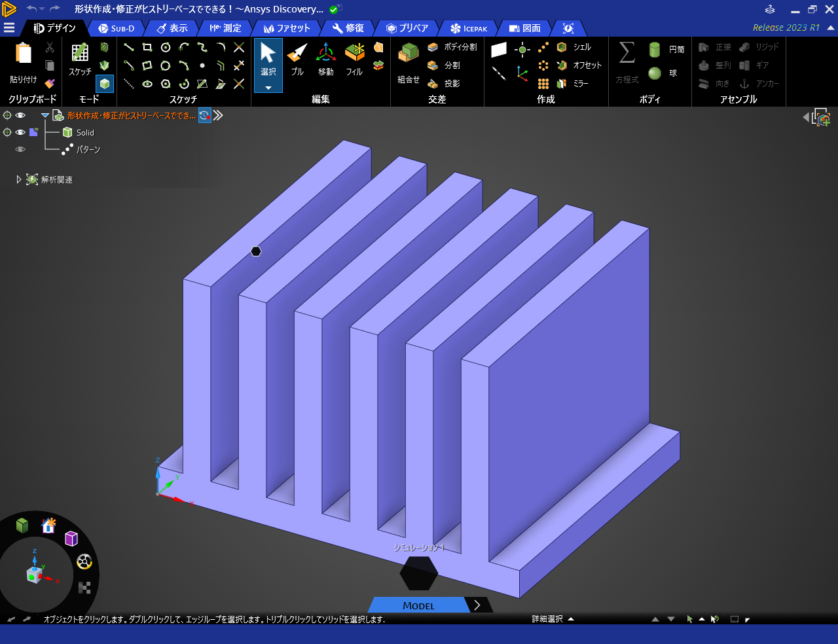Insert a 球 sphere body
The image size is (838, 644).
[x=663, y=73]
